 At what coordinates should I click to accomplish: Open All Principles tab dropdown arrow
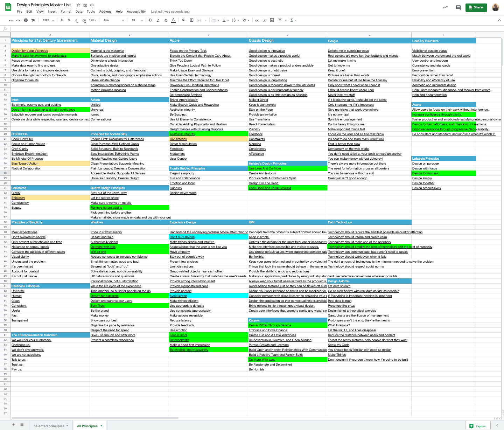101,426
